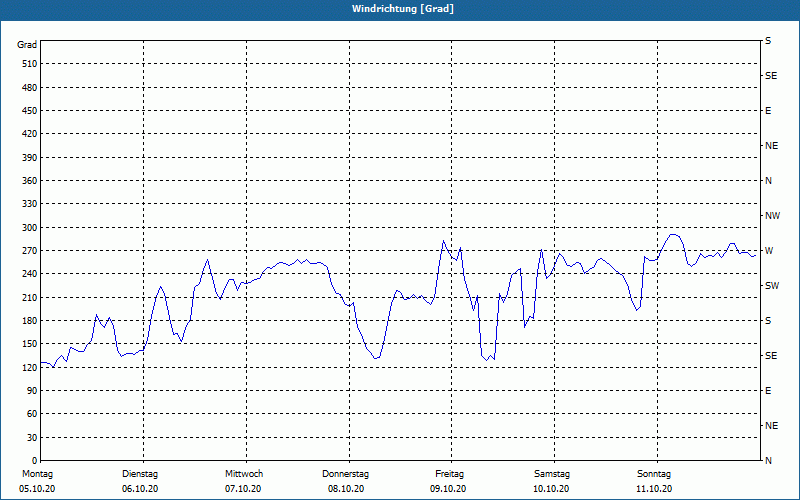Click the 300 degree axis label

pos(30,228)
